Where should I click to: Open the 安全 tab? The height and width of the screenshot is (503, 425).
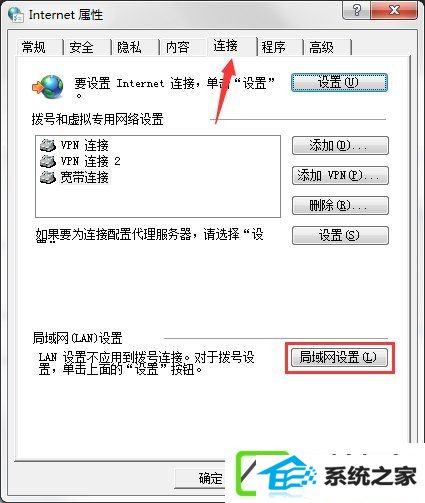[81, 47]
